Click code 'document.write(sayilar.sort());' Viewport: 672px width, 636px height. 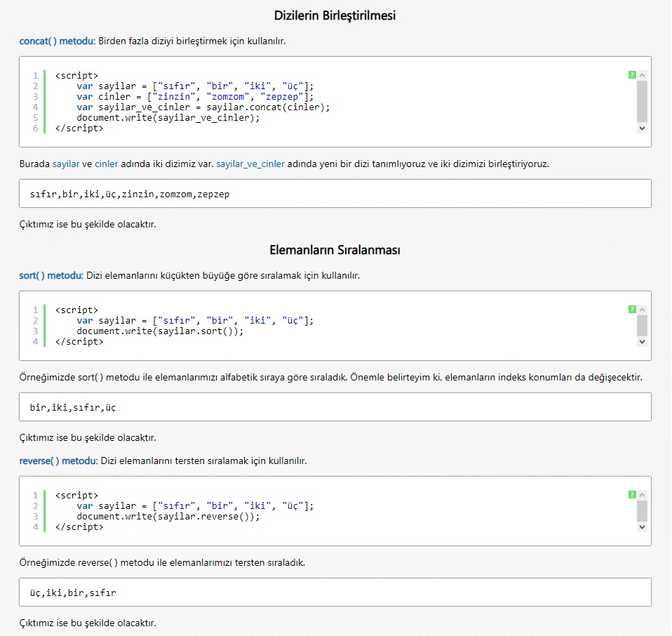pyautogui.click(x=160, y=331)
